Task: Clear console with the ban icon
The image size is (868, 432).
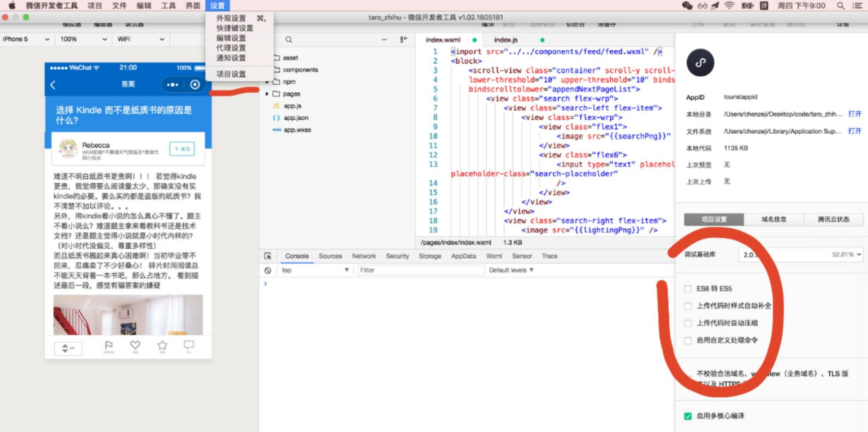Action: click(268, 270)
